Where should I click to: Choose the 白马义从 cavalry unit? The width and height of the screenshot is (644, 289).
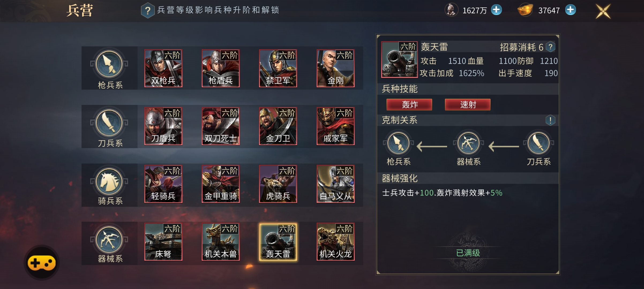336,184
